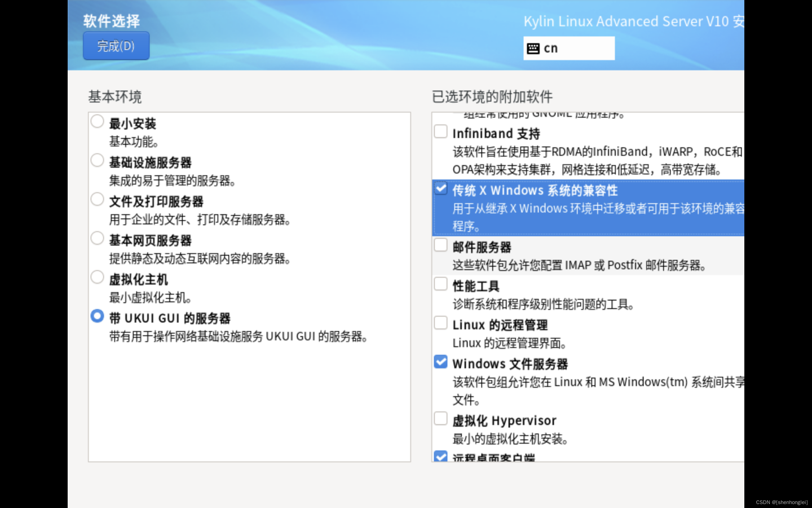812x508 pixels.
Task: Click the 邮件服务器 title text
Action: point(482,247)
